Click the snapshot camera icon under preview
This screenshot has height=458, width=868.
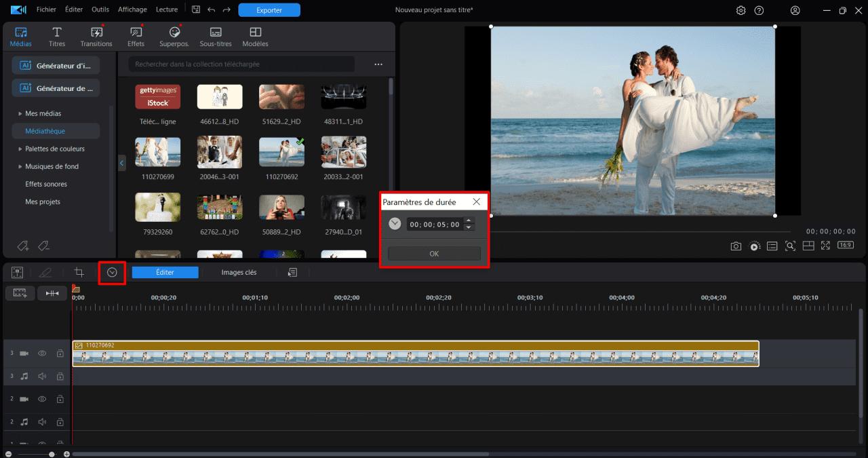[x=736, y=246]
